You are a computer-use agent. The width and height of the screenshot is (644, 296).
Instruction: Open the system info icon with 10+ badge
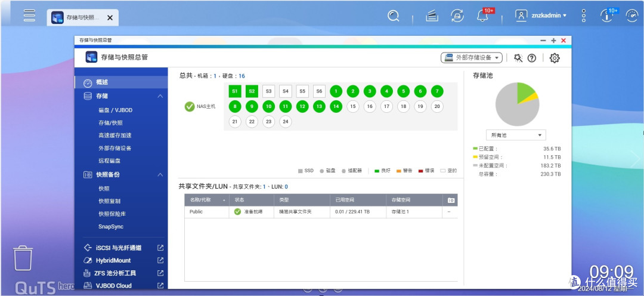(606, 16)
